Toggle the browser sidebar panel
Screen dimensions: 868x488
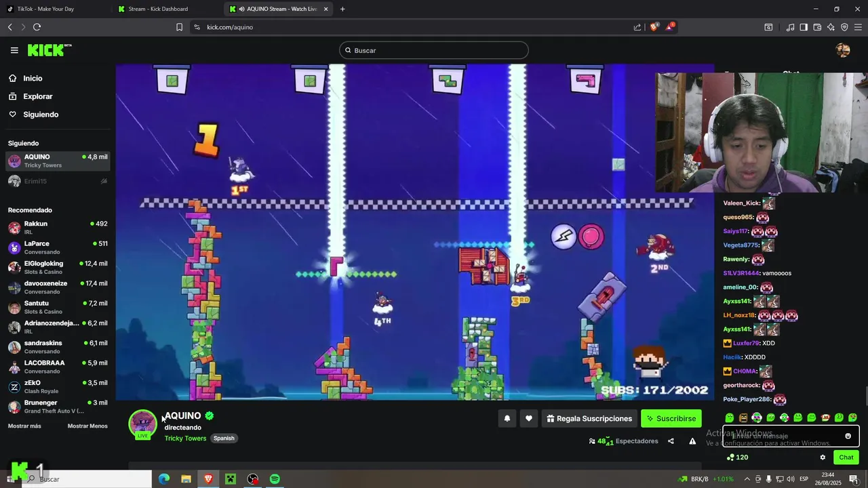[804, 27]
